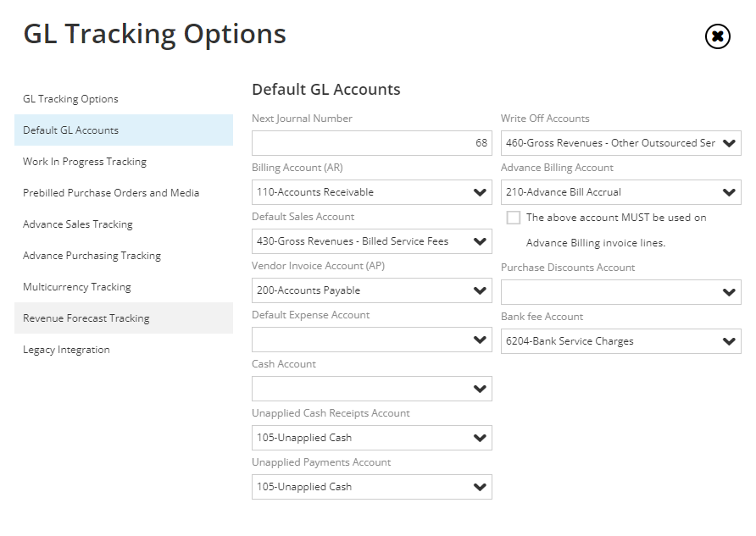Switch to Legacy Integration
The width and height of the screenshot is (756, 536).
pos(66,349)
